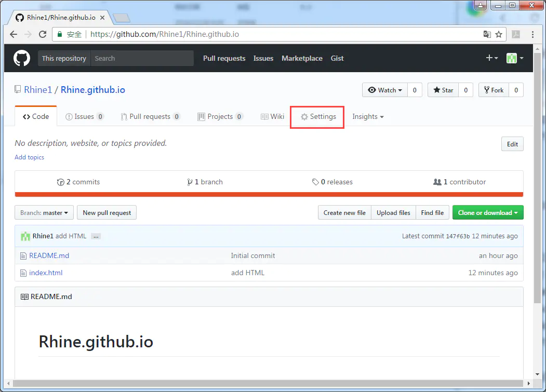Open the Watch dropdown
The image size is (546, 392).
pos(385,90)
